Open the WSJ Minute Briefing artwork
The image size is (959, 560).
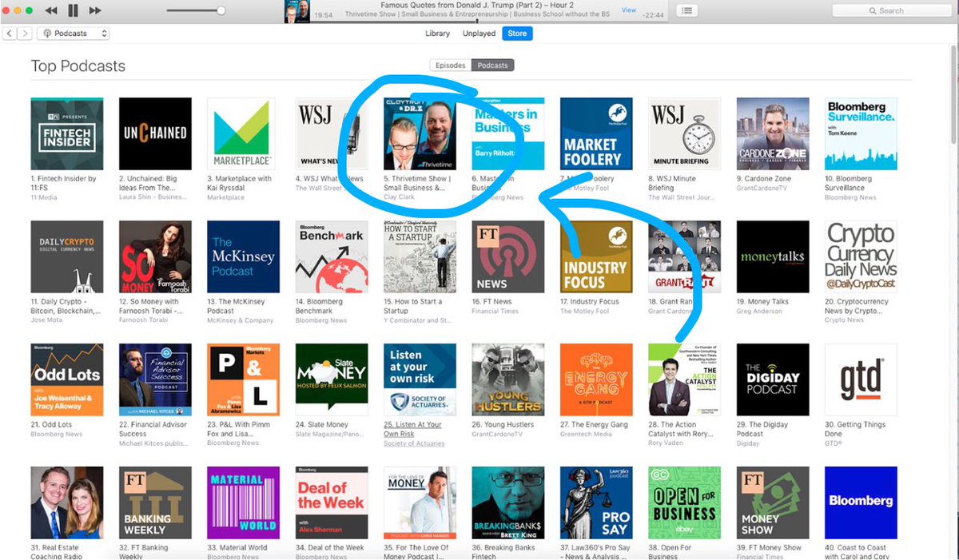coord(684,134)
